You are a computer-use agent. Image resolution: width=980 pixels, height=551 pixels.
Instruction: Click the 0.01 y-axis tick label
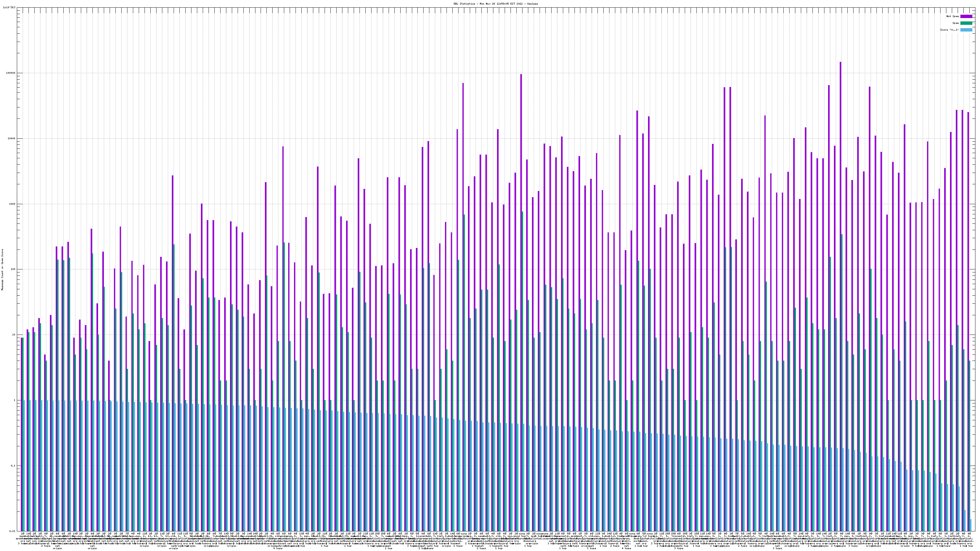(13, 531)
